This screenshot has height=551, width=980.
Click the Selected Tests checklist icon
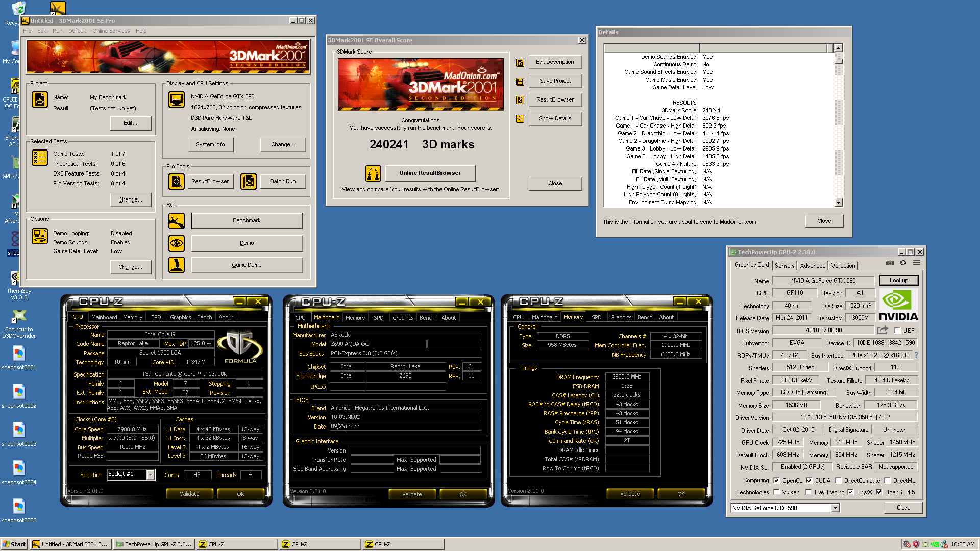coord(40,158)
